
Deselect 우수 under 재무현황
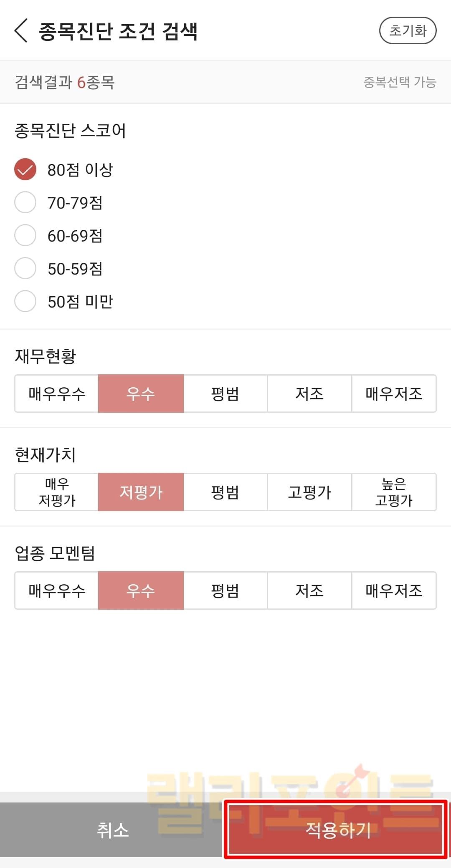click(x=141, y=394)
